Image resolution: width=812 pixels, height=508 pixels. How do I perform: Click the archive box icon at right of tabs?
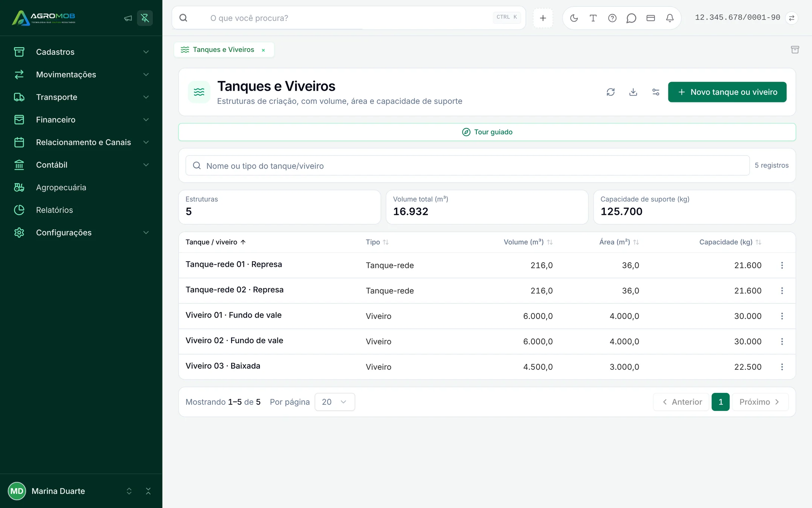[795, 50]
